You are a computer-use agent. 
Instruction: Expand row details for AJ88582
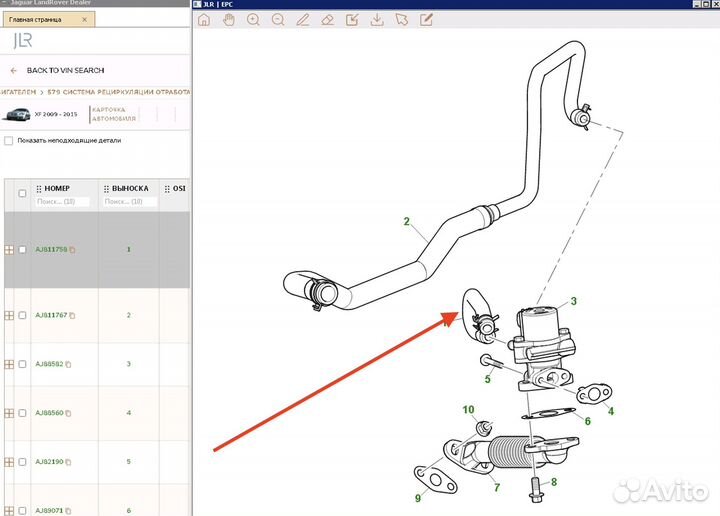[x=9, y=365]
